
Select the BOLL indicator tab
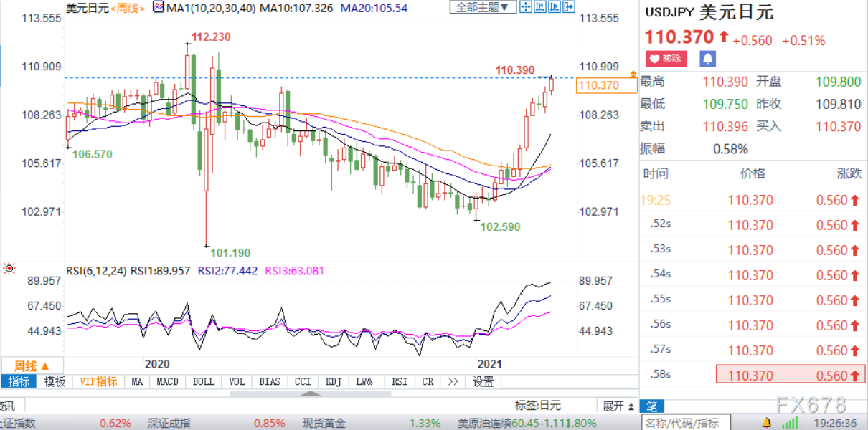click(204, 381)
